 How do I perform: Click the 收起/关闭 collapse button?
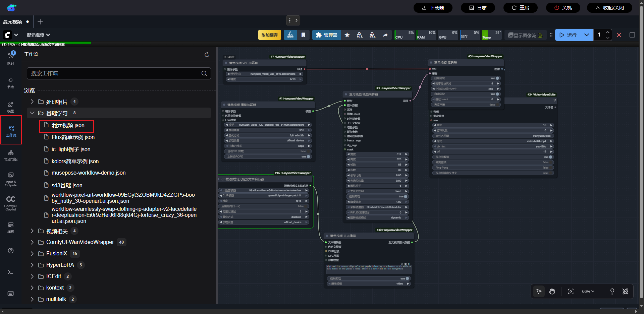(x=609, y=8)
